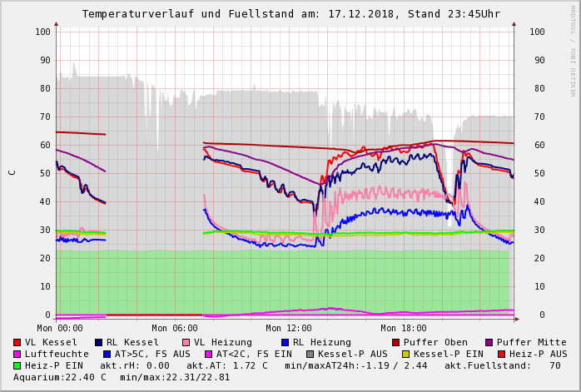This screenshot has height=392, width=581.
Task: Select the red Heiz-P AUS legend swatch
Action: coord(502,355)
